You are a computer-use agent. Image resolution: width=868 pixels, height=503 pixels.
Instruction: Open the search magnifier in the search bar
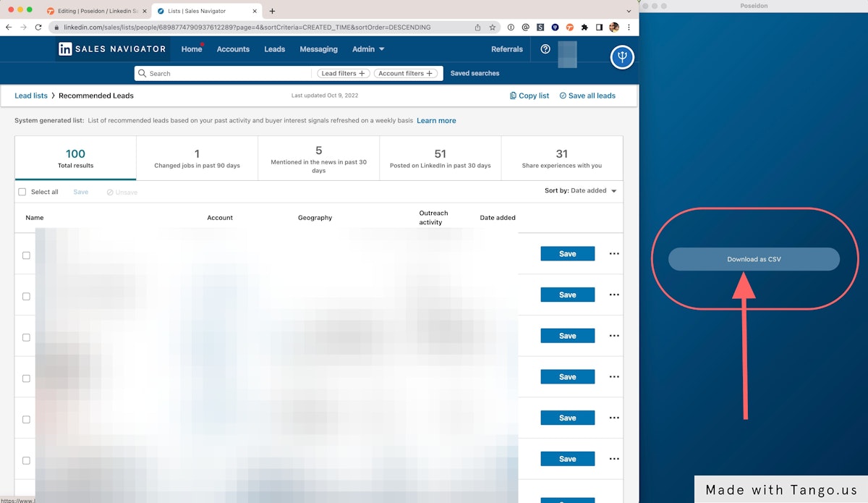pos(144,73)
